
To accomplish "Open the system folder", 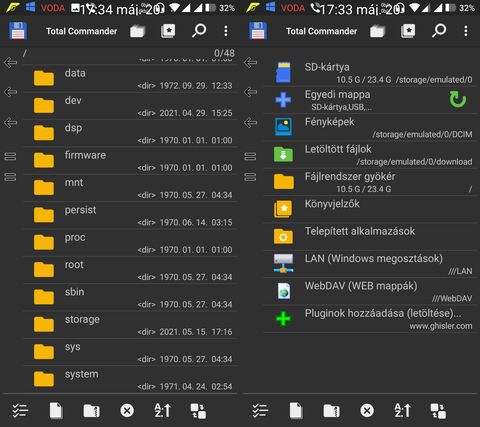I will tap(130, 380).
